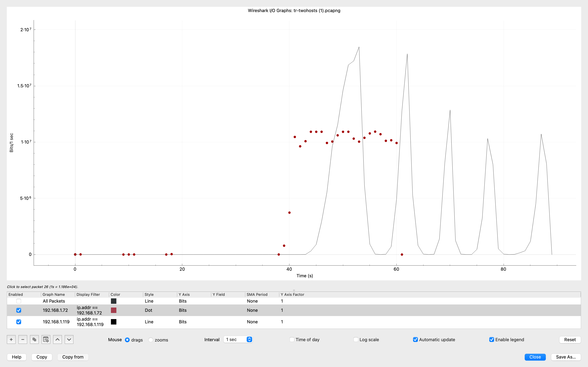
Task: Click the Copy from button
Action: pyautogui.click(x=73, y=357)
